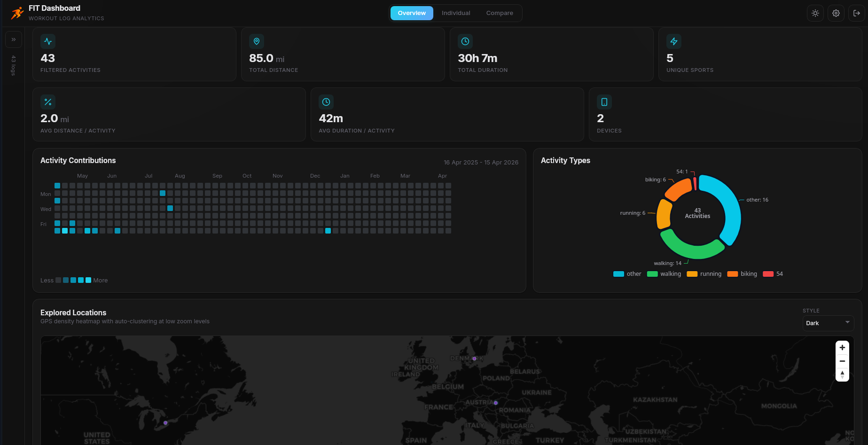Click the percent icon on Avg Distance card

click(48, 101)
